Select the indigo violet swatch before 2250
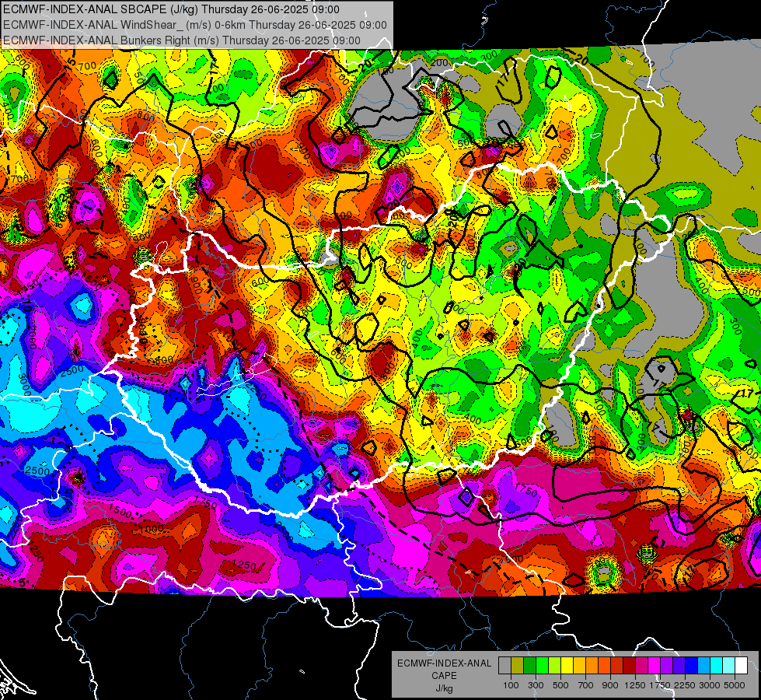 click(x=679, y=666)
